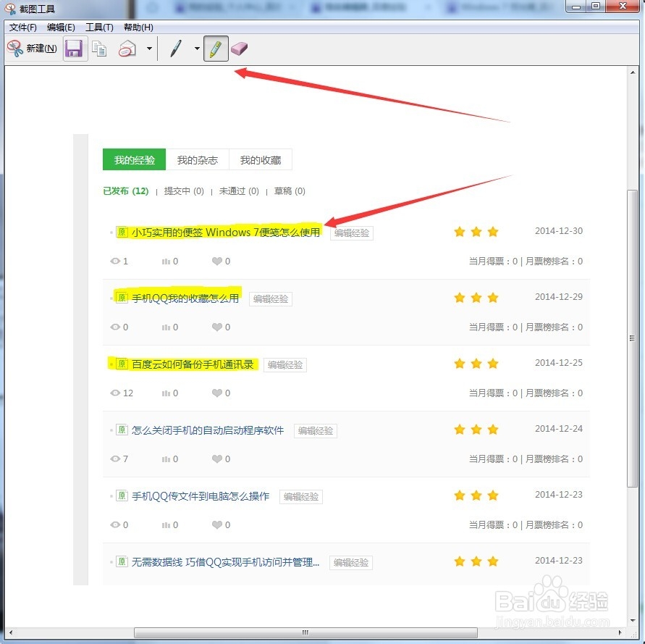The width and height of the screenshot is (645, 644).
Task: Open the 帮助(H) menu
Action: point(138,28)
